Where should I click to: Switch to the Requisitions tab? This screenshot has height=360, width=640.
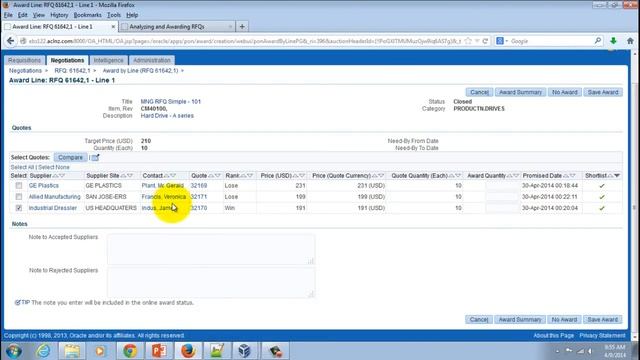pyautogui.click(x=24, y=60)
